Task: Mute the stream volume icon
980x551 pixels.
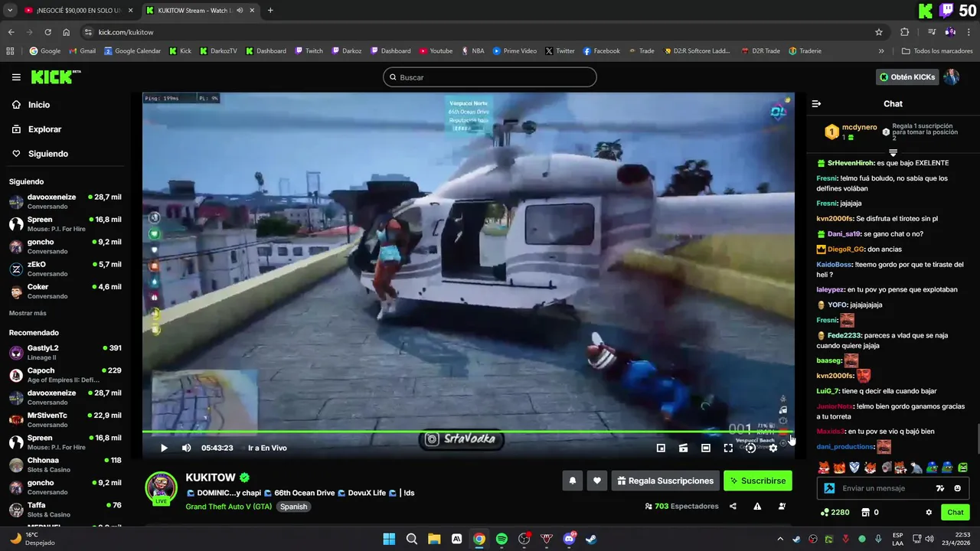Action: pyautogui.click(x=186, y=448)
